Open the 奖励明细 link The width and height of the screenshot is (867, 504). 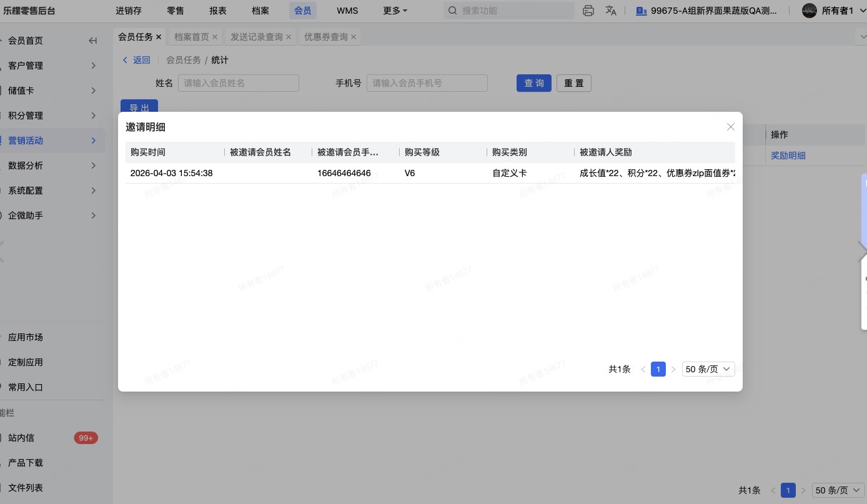[788, 156]
